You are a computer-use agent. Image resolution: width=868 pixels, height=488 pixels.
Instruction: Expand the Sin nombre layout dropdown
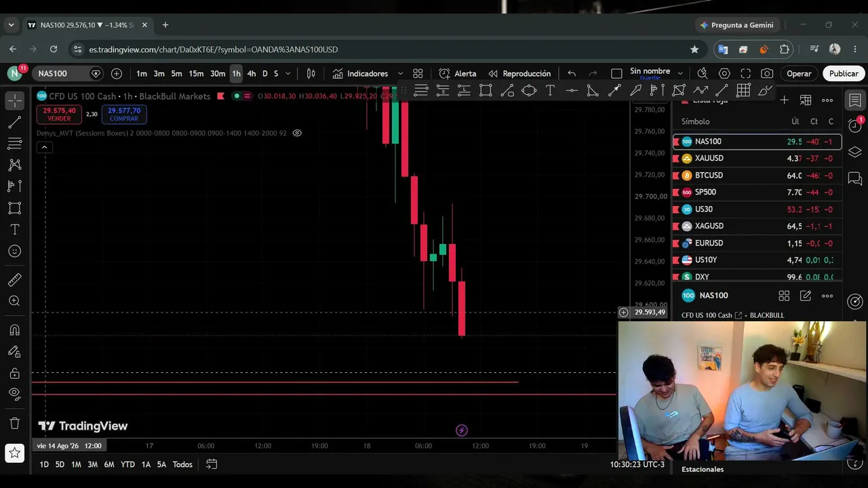[681, 73]
